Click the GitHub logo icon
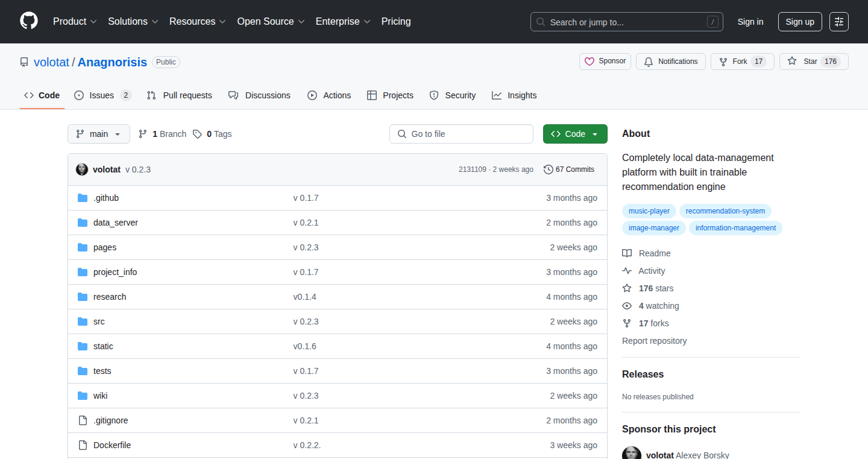This screenshot has height=459, width=868. (29, 22)
